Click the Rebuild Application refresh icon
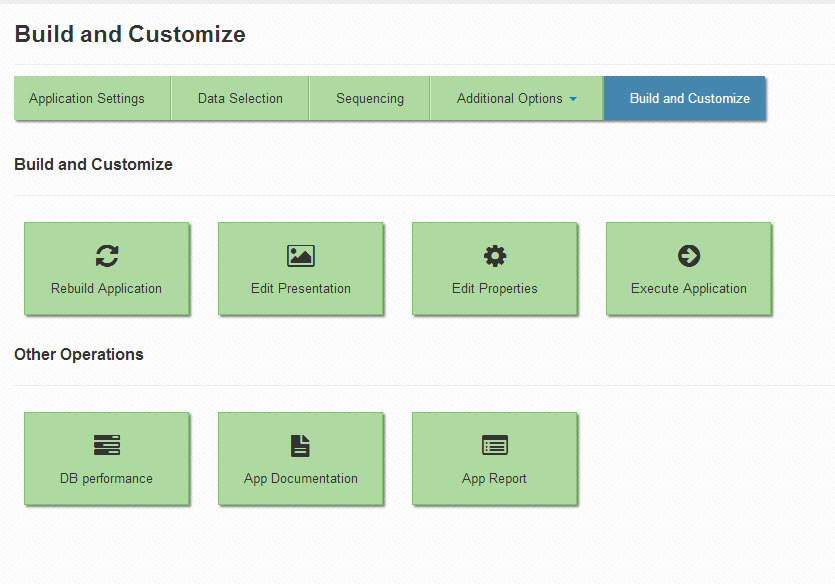Viewport: 835px width, 584px height. [107, 256]
